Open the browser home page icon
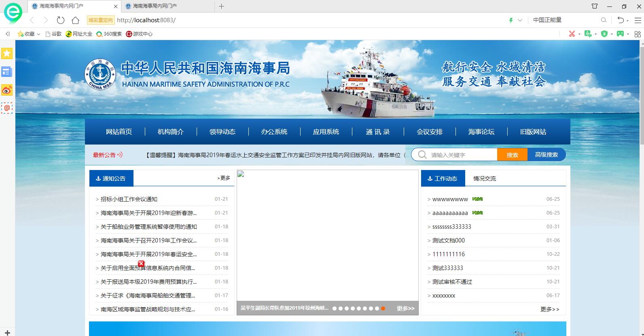644x336 pixels. 75,20
